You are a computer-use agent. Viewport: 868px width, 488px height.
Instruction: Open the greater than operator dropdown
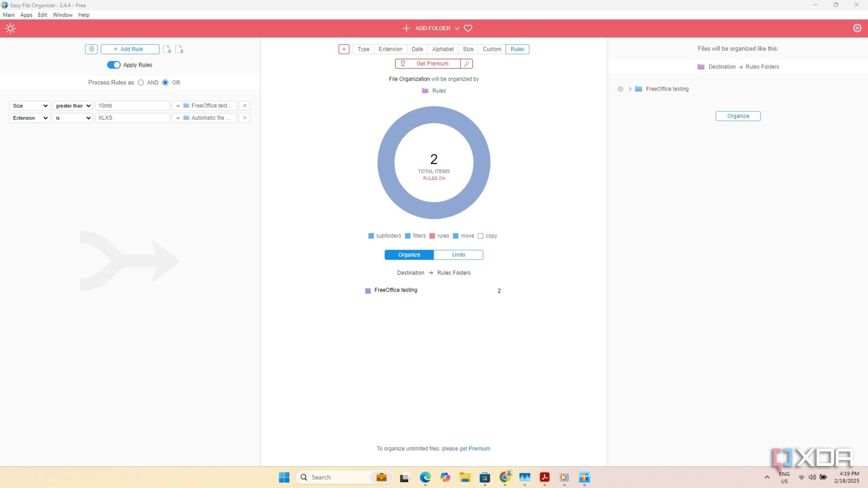(x=72, y=106)
